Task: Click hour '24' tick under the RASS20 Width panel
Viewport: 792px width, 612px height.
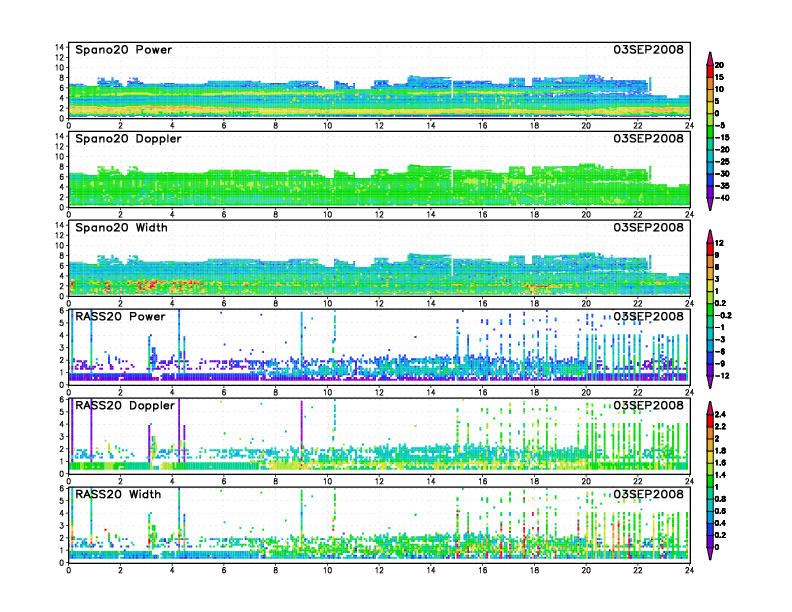Action: coord(689,570)
